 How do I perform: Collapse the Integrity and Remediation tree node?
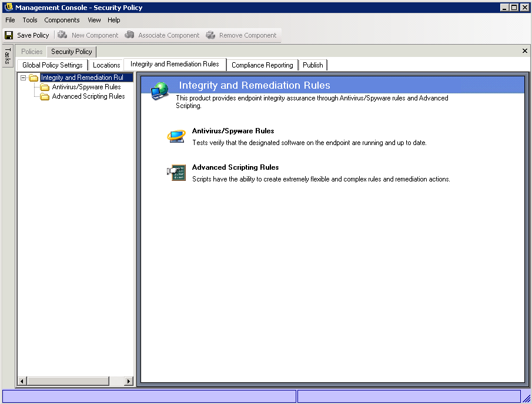coord(23,78)
